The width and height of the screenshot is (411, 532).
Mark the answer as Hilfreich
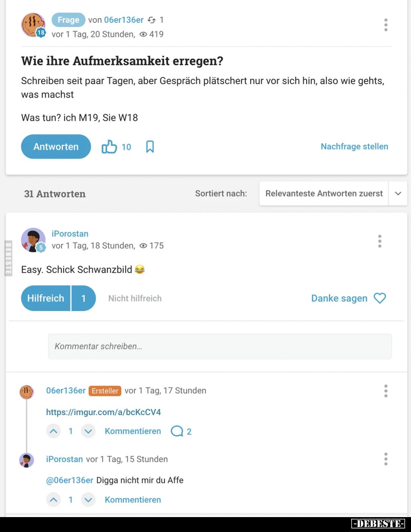(46, 298)
